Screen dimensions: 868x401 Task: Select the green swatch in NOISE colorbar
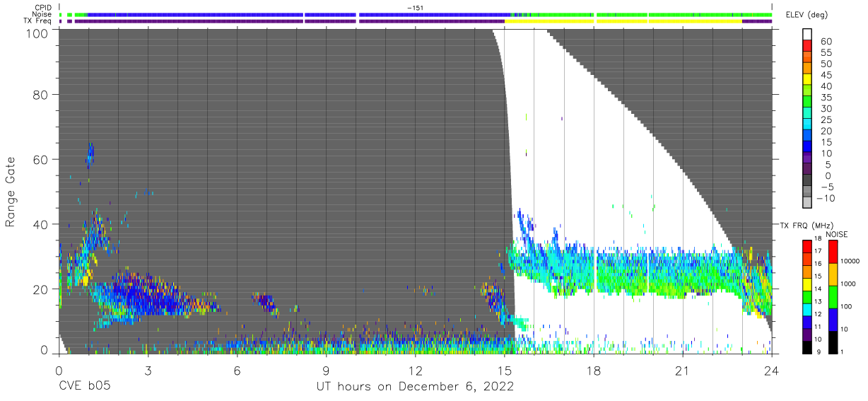click(833, 297)
